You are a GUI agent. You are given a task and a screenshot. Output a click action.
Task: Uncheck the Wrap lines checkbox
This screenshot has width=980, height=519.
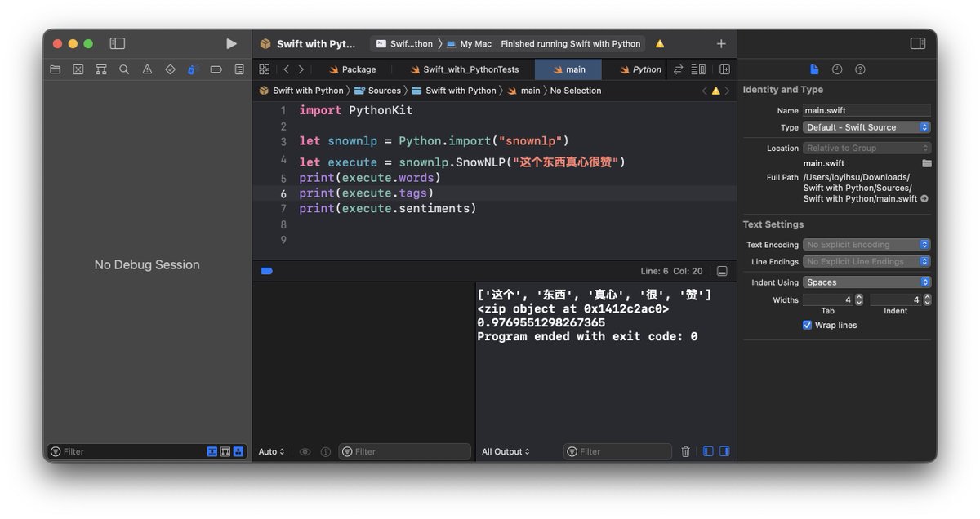(x=807, y=325)
